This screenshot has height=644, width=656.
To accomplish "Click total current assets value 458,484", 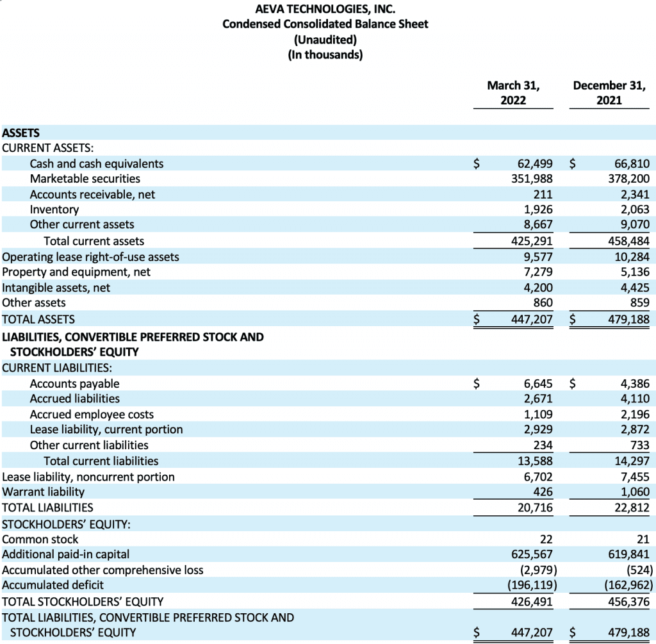I will coord(629,241).
